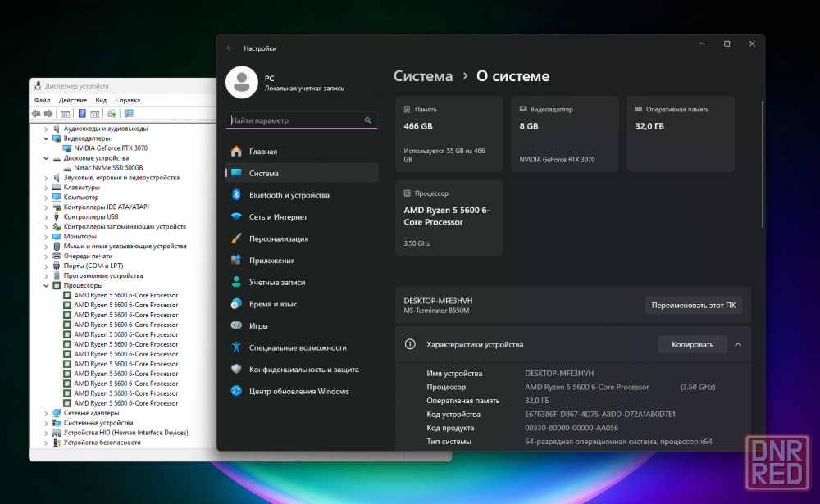Go back using Device Manager's back arrow
Viewport: 820px width, 504px height.
click(36, 113)
